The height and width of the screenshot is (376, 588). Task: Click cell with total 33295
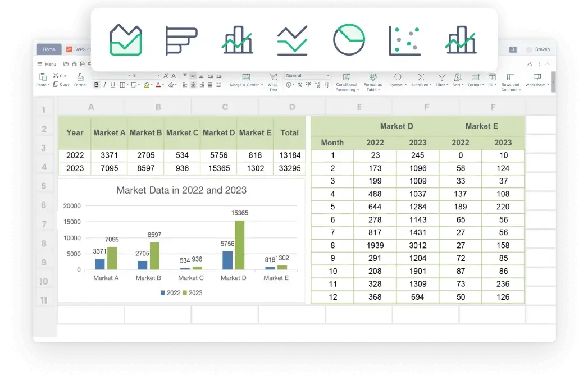(x=289, y=168)
